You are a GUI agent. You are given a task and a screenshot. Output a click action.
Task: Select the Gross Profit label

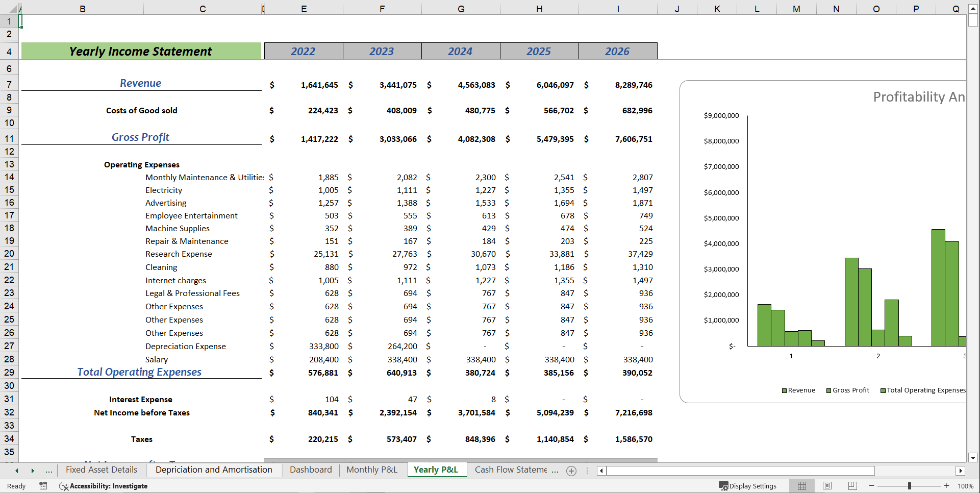click(x=141, y=137)
